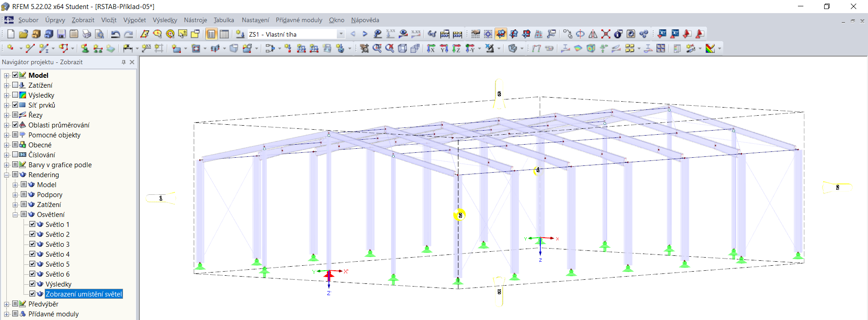Click the view in Y direction icon

444,48
